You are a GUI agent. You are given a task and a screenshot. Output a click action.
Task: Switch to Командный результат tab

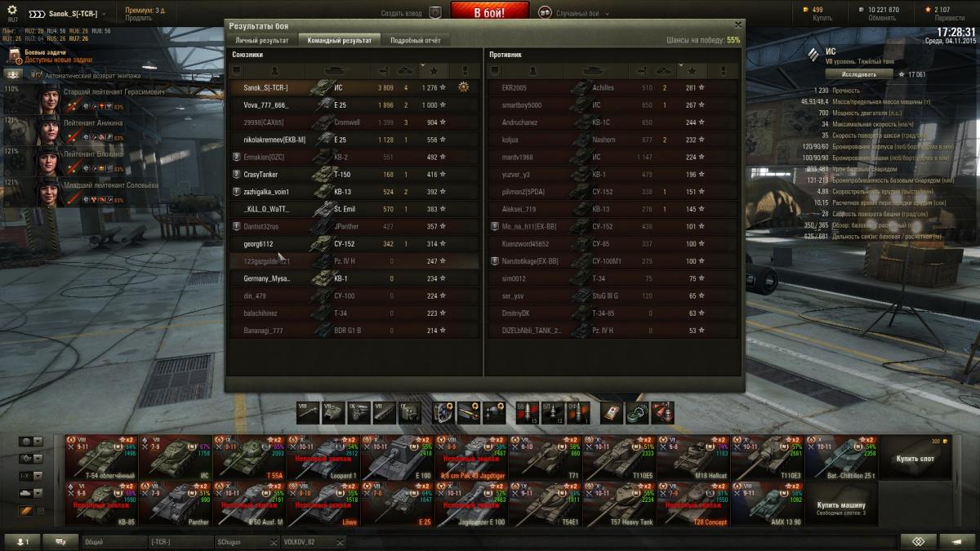click(339, 40)
